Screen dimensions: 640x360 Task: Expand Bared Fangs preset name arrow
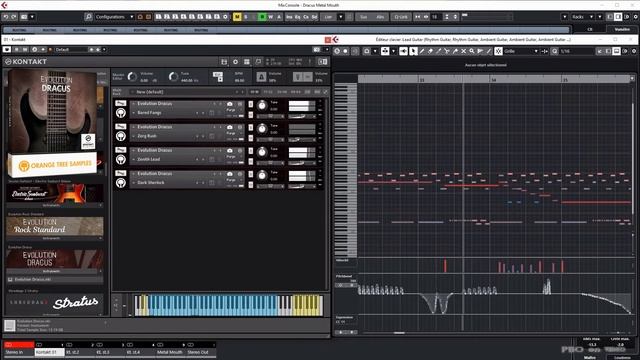[x=133, y=113]
